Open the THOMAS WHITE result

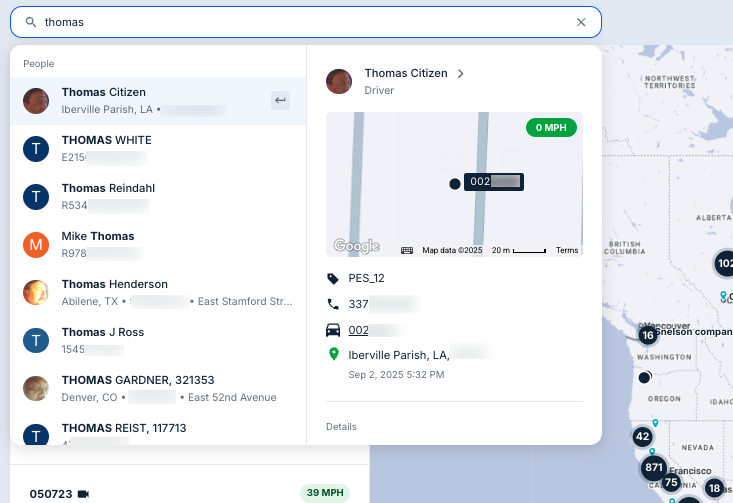pyautogui.click(x=158, y=149)
